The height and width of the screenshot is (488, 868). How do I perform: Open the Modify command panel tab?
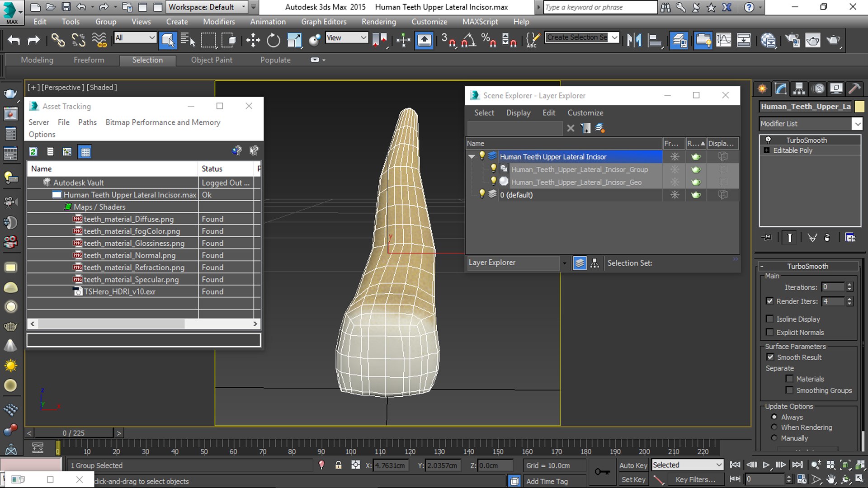tap(781, 89)
